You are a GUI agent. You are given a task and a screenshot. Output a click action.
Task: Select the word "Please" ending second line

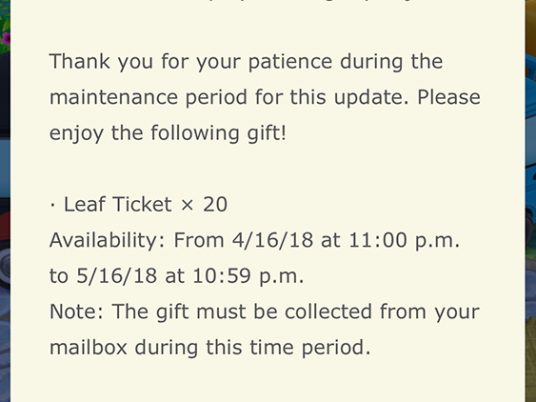(449, 97)
